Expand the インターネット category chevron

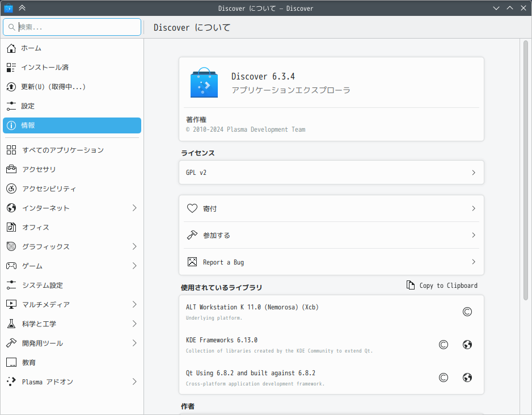pyautogui.click(x=134, y=208)
